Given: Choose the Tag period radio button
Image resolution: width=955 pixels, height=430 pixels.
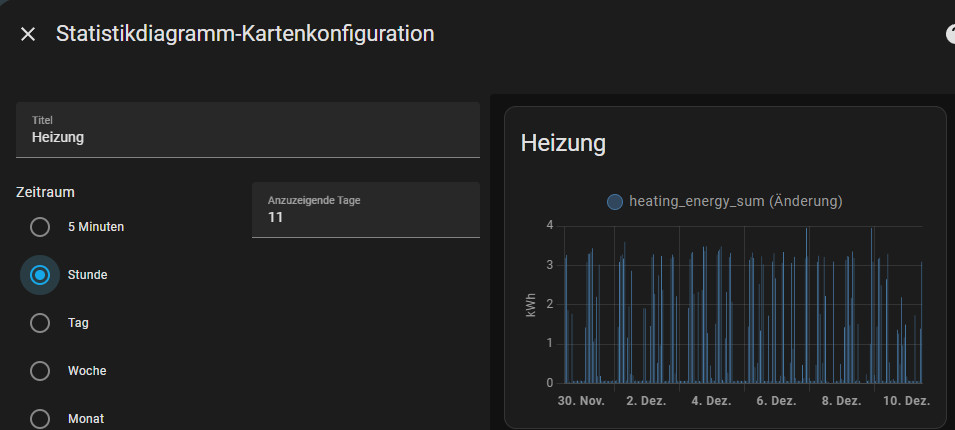Looking at the screenshot, I should (x=40, y=323).
